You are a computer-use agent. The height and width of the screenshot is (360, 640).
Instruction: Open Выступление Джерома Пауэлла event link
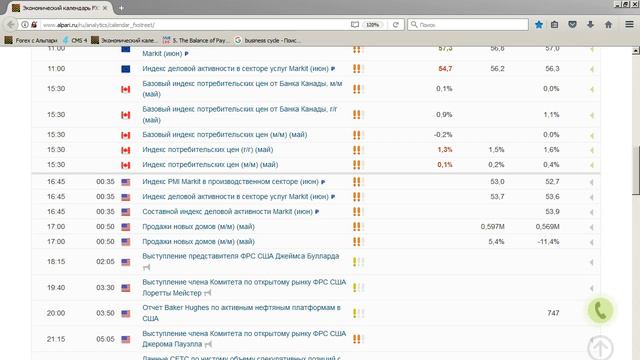coord(244,339)
